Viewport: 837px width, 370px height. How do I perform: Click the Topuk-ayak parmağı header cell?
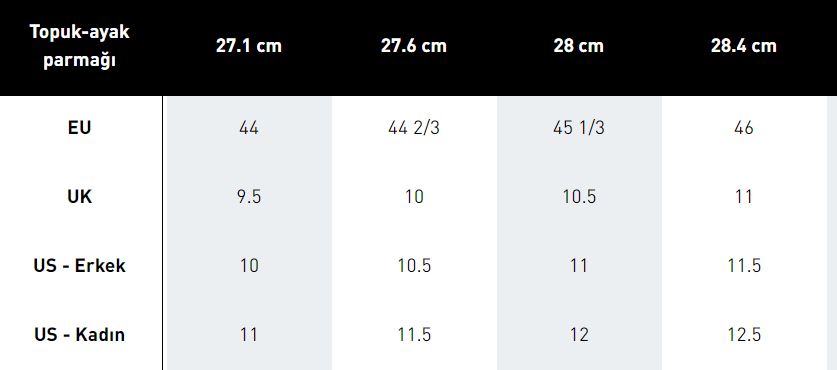80,46
